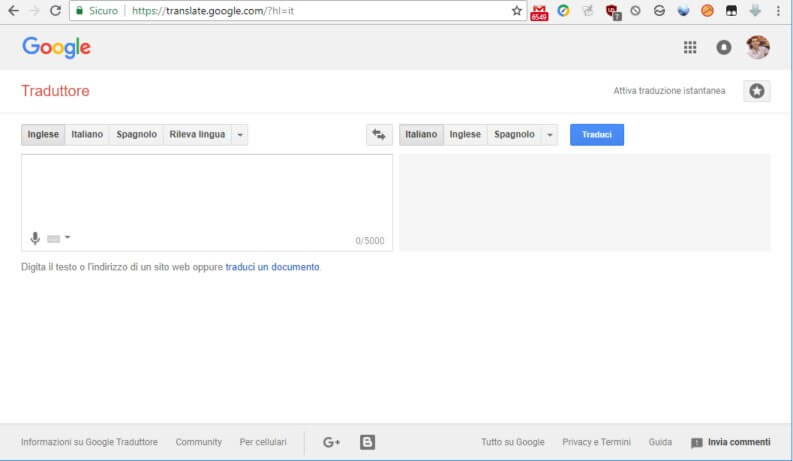Open the Phrasebook star button

[757, 91]
